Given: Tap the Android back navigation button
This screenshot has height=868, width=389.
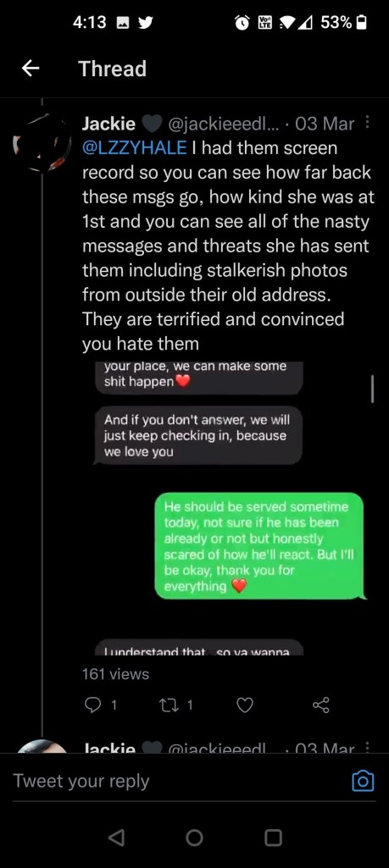Looking at the screenshot, I should [x=116, y=838].
